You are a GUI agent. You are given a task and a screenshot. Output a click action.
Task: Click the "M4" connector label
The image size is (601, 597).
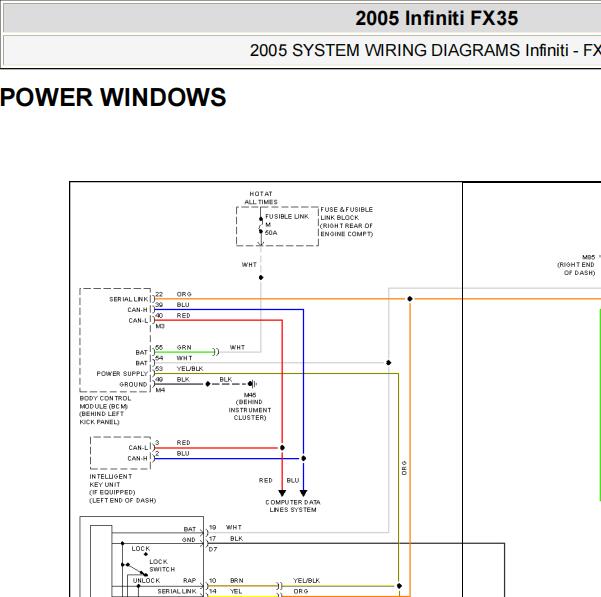(160, 390)
